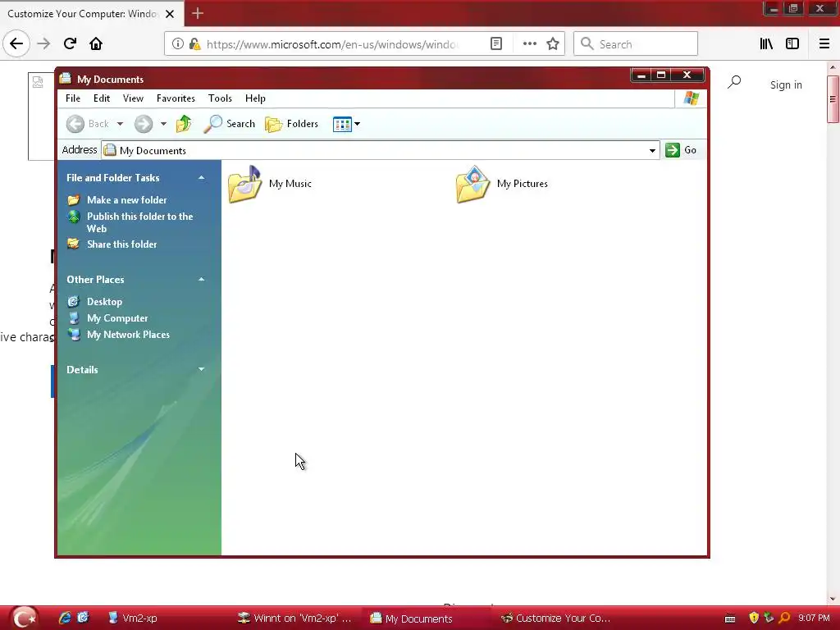
Task: Switch to Customize Your Co... taskbar button
Action: tap(558, 619)
